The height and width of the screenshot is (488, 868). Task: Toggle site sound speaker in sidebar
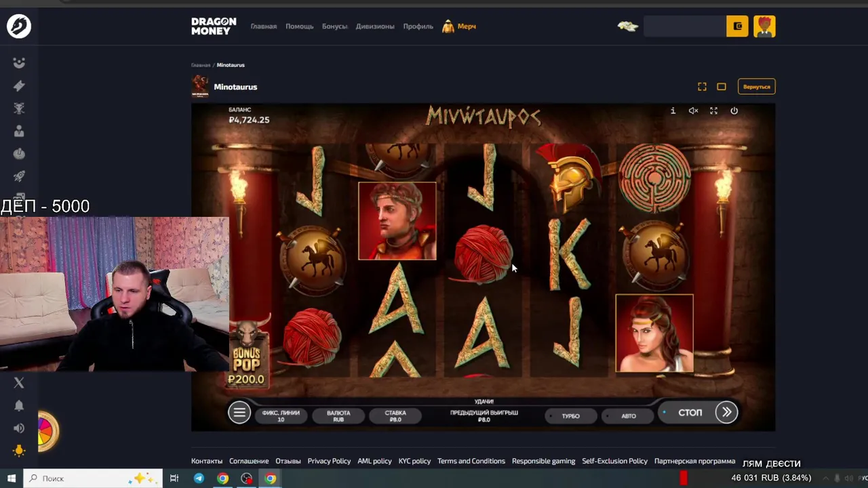[19, 428]
